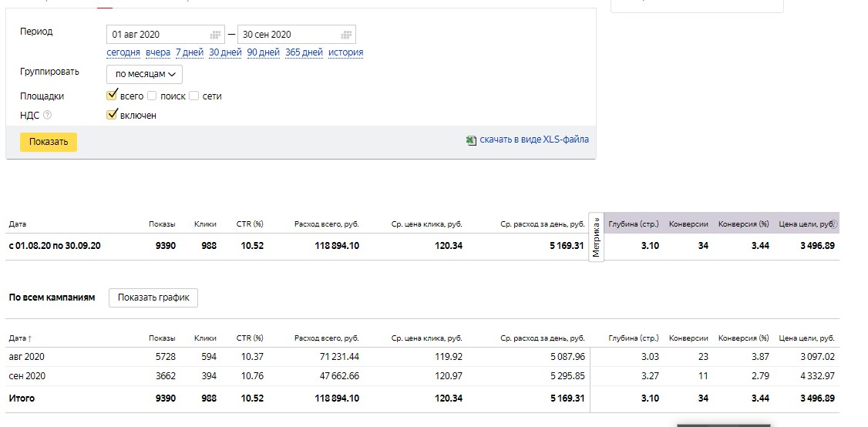Sort by the Дата column arrow
Image resolution: width=868 pixels, height=427 pixels.
click(31, 338)
